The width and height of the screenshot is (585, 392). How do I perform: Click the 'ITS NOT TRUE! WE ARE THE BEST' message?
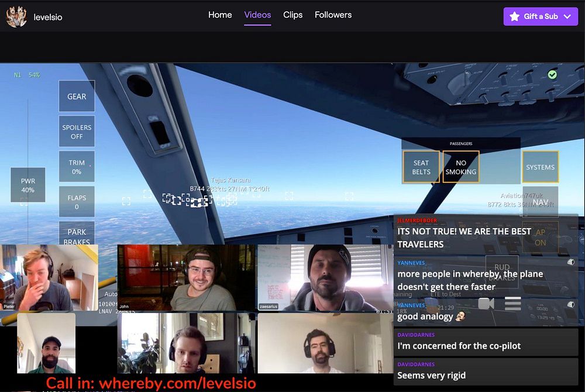point(464,238)
